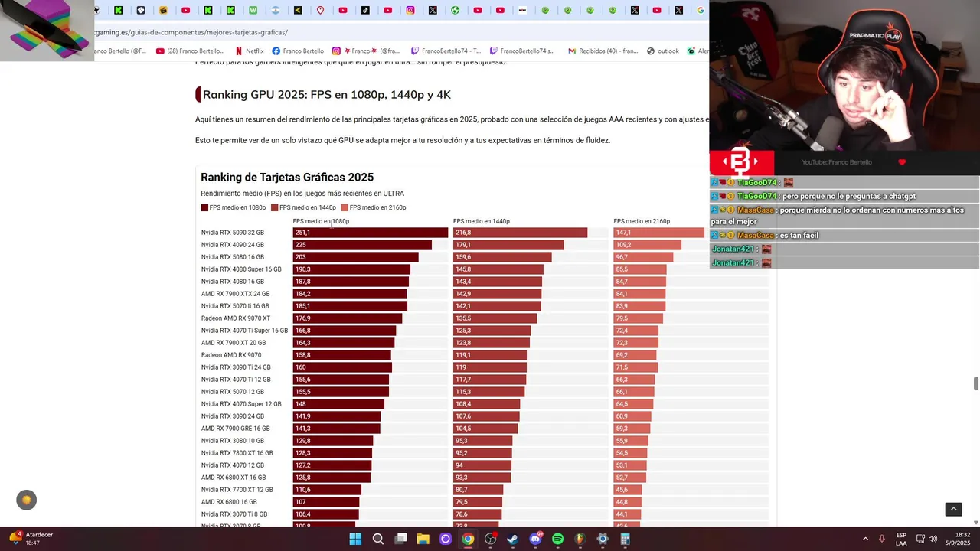Open Calculator from the taskbar

[625, 539]
